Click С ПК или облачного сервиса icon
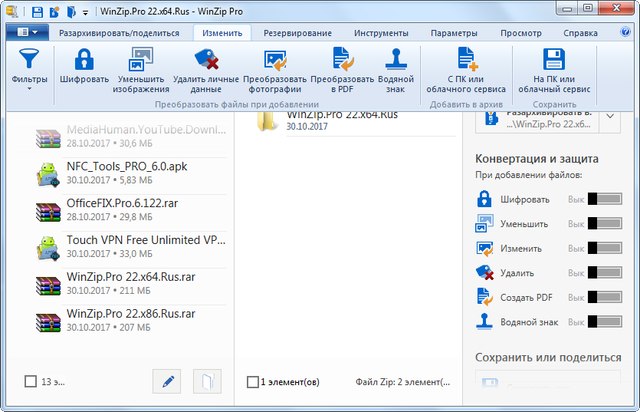 [466, 59]
